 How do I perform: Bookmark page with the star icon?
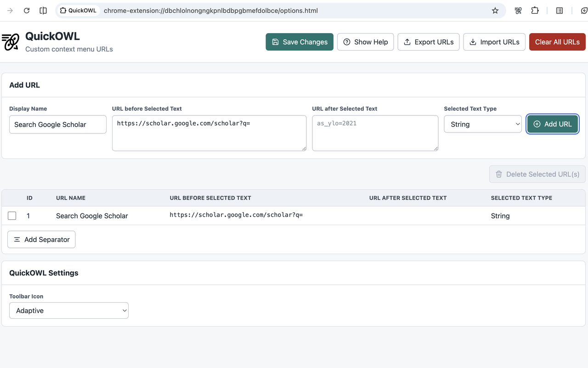495,11
